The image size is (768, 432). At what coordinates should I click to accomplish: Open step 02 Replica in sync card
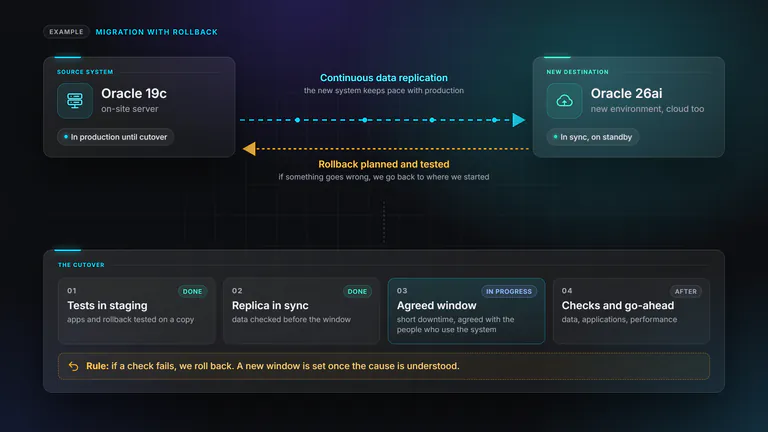click(301, 311)
